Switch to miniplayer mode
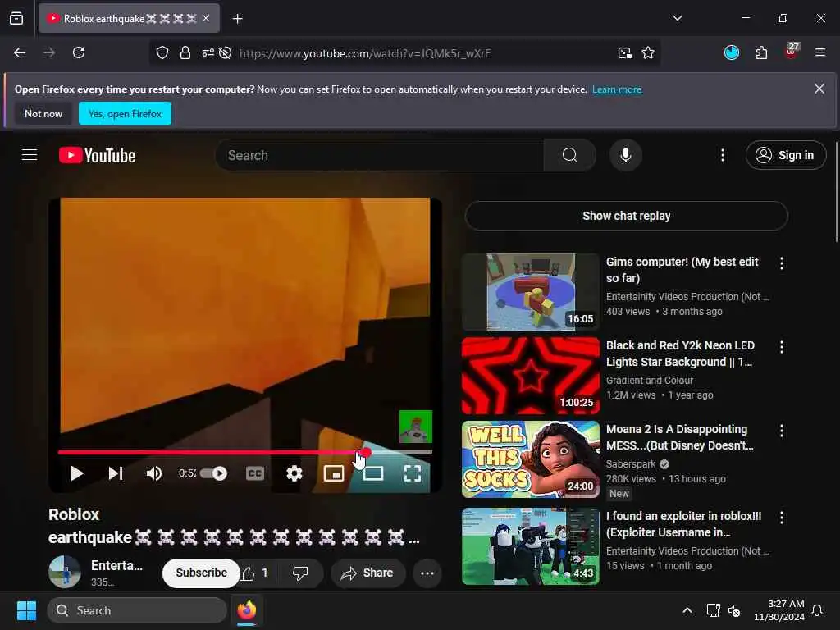This screenshot has width=840, height=630. 334,473
